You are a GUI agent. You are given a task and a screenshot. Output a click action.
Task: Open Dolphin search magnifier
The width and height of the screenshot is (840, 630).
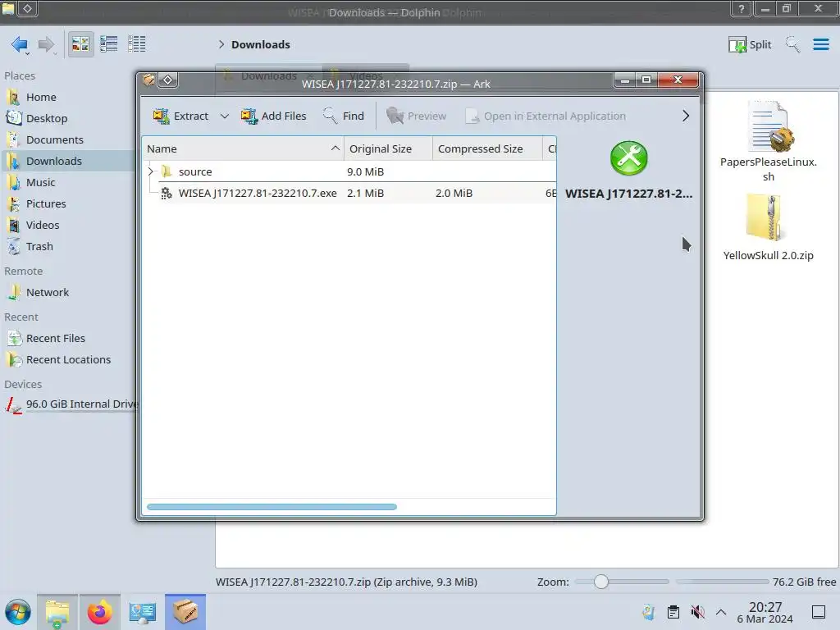(x=792, y=44)
